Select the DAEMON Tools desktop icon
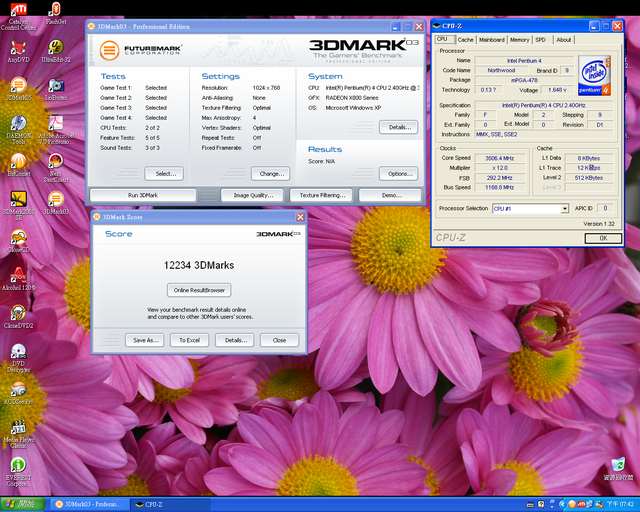The image size is (640, 512). point(18,130)
